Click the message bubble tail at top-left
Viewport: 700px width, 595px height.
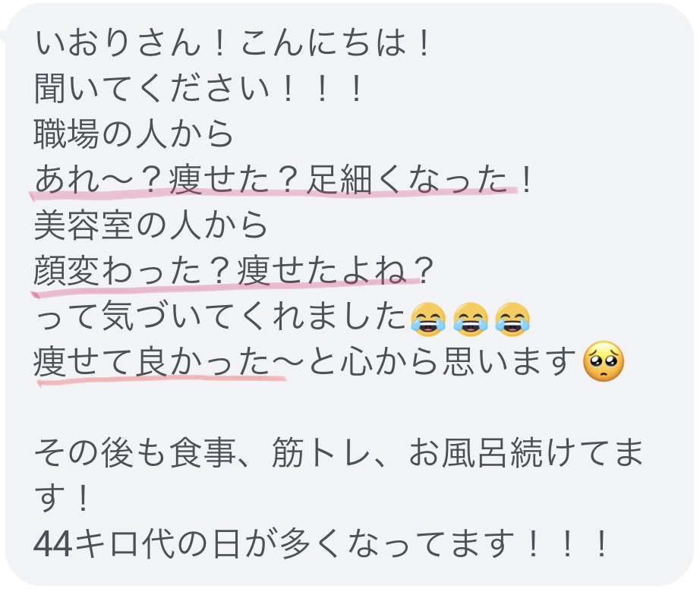4,36
